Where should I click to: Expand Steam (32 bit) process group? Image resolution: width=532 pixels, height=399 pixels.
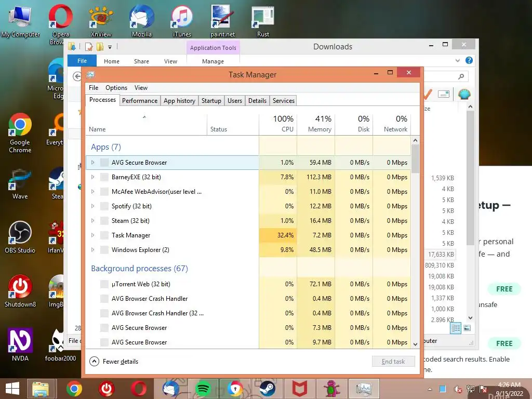[92, 221]
